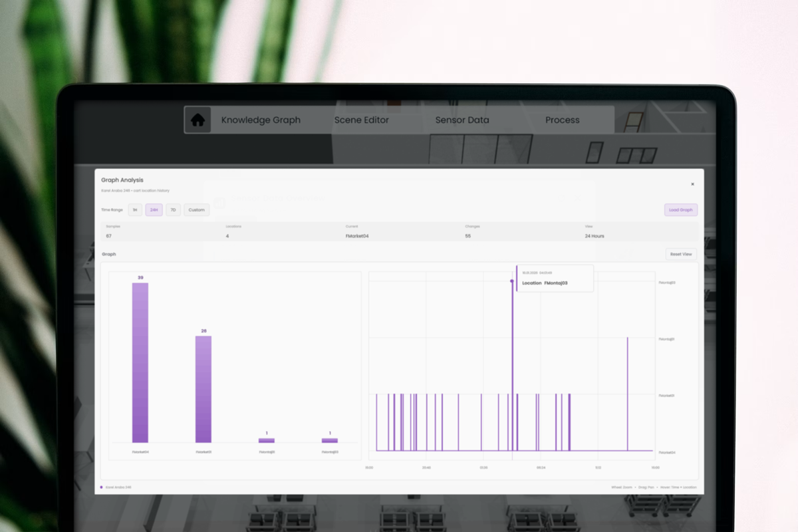This screenshot has height=532, width=798.
Task: Go to the home screen icon
Action: tap(198, 120)
